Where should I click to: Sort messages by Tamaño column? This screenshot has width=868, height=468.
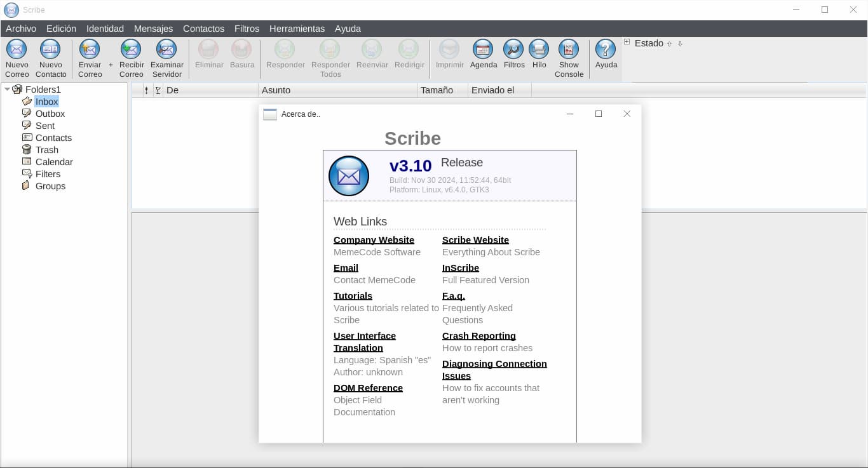pos(442,90)
